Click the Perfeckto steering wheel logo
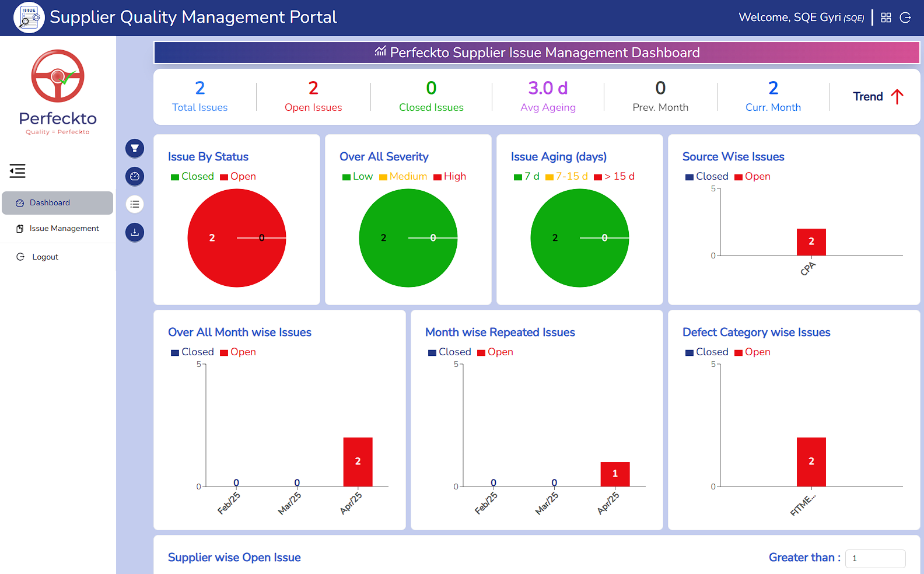 (58, 76)
